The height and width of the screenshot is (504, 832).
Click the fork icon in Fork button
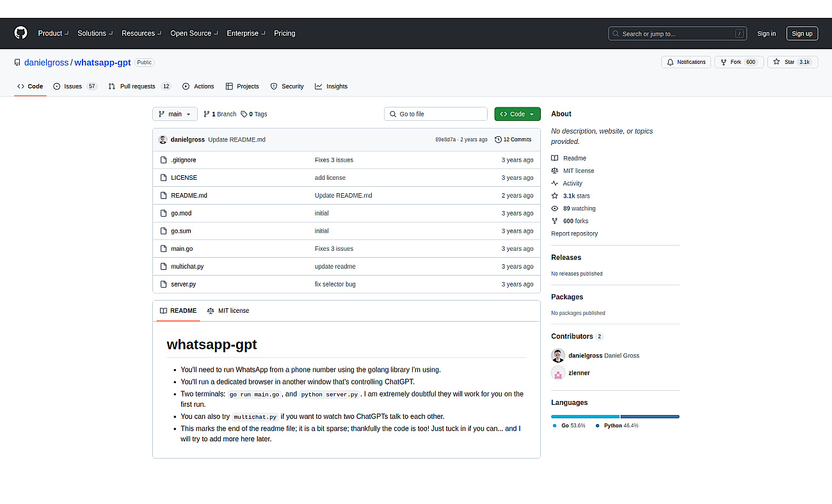coord(723,62)
